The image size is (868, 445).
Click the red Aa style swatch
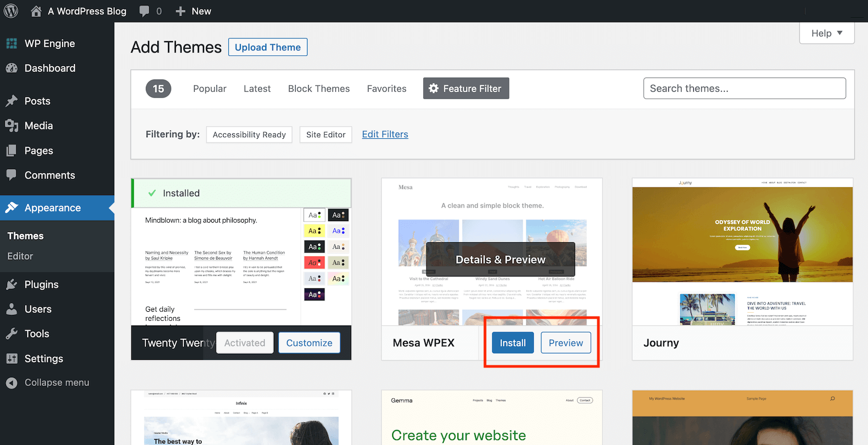(315, 263)
